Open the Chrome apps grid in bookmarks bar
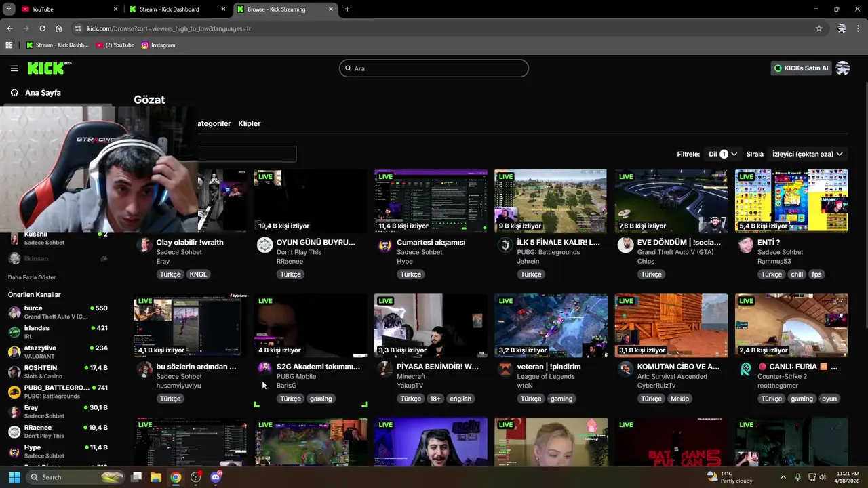Image resolution: width=868 pixels, height=488 pixels. pyautogui.click(x=9, y=45)
